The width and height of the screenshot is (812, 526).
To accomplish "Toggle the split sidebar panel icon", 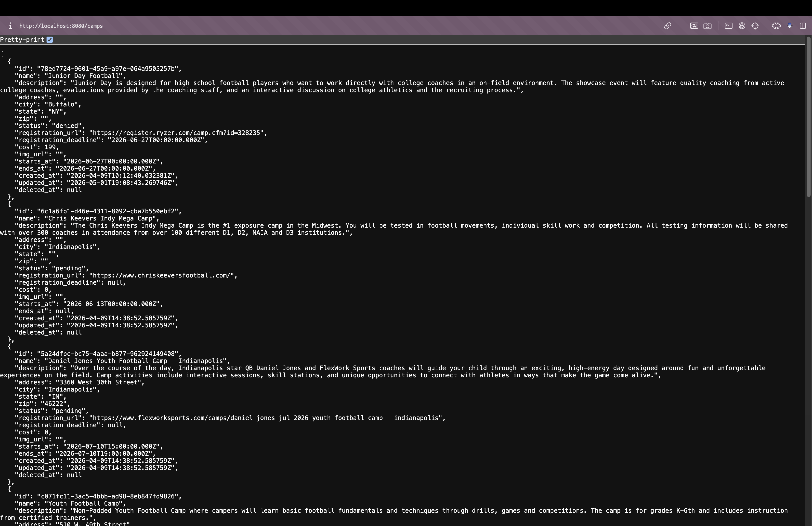I will click(803, 26).
